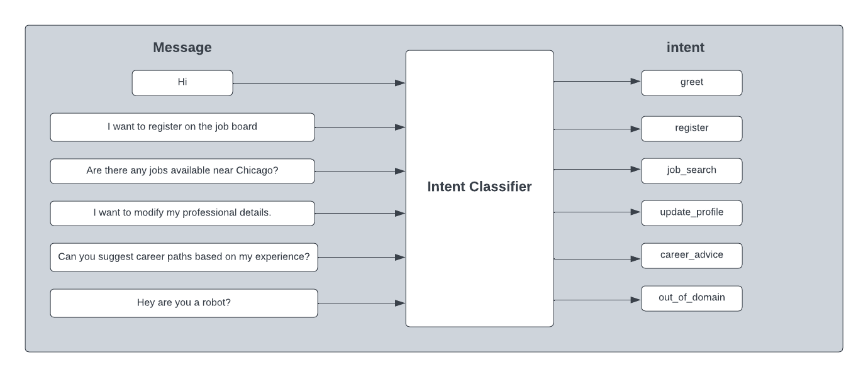The width and height of the screenshot is (868, 377).
Task: Click the "intent" column heading
Action: [x=685, y=48]
